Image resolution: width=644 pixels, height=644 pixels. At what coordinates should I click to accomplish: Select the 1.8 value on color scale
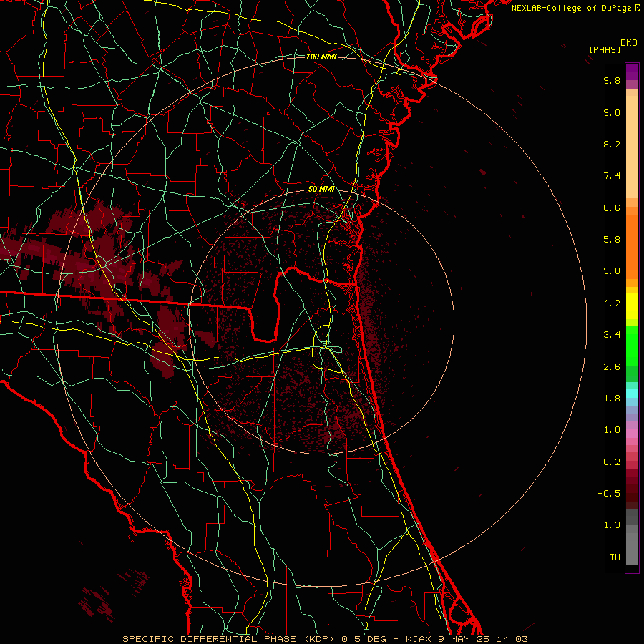pos(612,399)
